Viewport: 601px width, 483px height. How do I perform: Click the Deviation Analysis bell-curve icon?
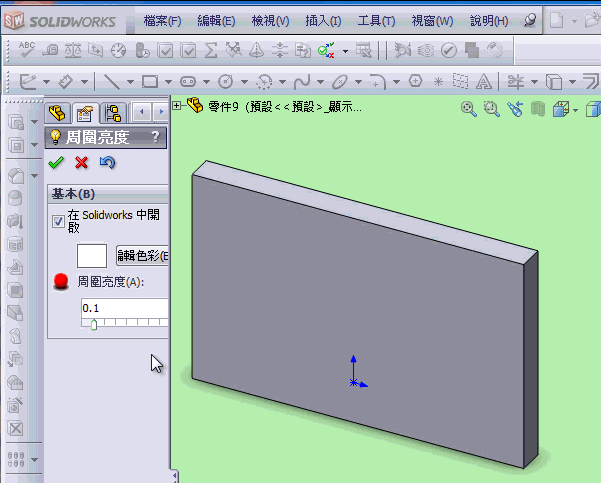256,50
